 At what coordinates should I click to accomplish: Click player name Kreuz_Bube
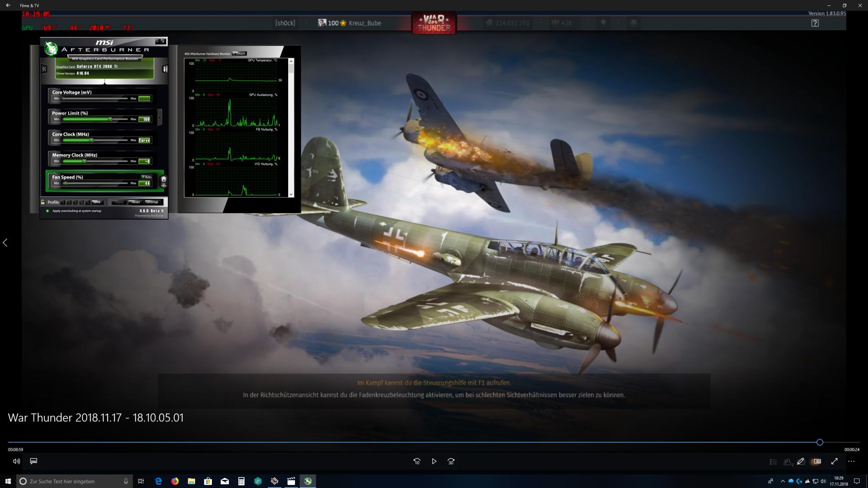(365, 23)
